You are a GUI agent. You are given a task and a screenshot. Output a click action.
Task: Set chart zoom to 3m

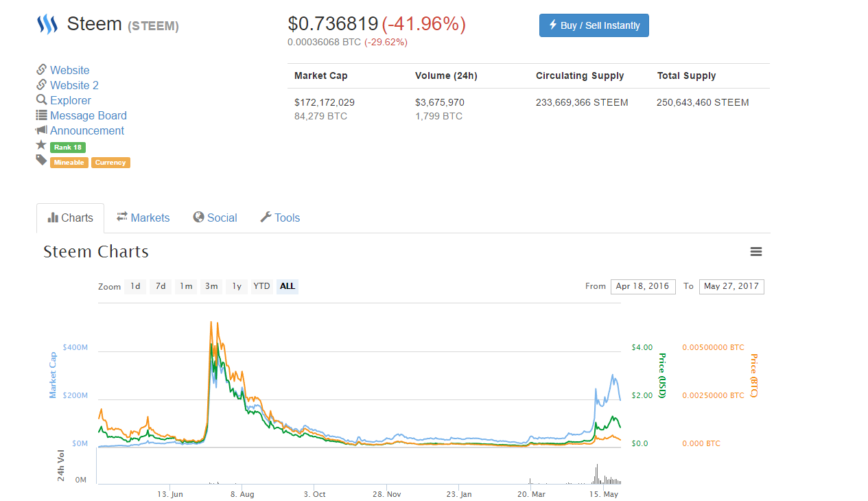pyautogui.click(x=211, y=286)
